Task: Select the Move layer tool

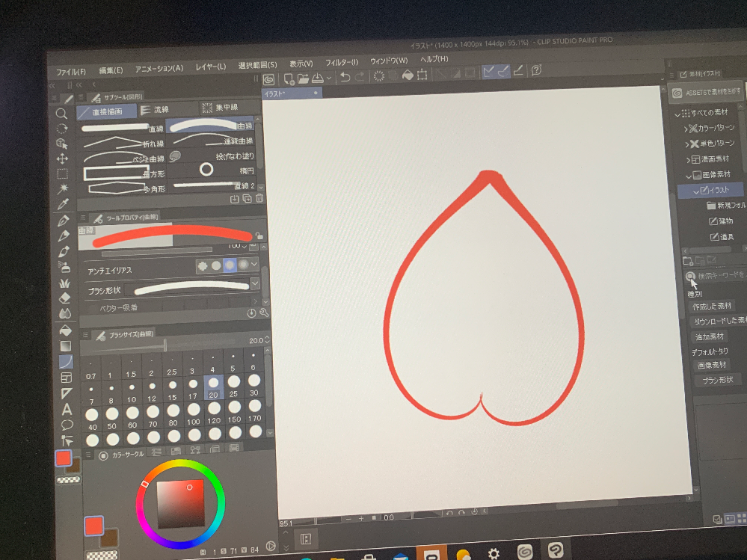Action: (x=62, y=159)
